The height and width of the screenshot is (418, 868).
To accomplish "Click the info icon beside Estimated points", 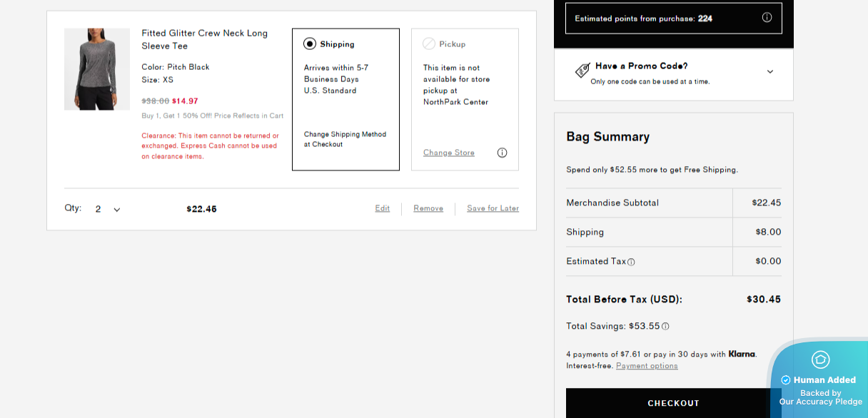I will (x=767, y=18).
